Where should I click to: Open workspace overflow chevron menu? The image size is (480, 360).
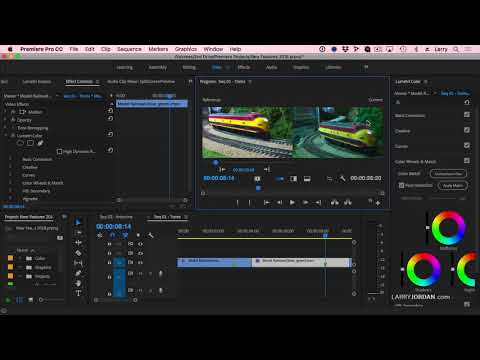366,67
